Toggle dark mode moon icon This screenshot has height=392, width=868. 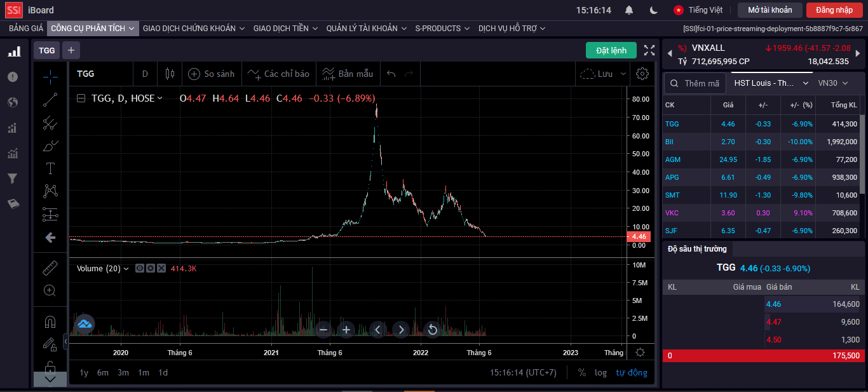(x=654, y=10)
